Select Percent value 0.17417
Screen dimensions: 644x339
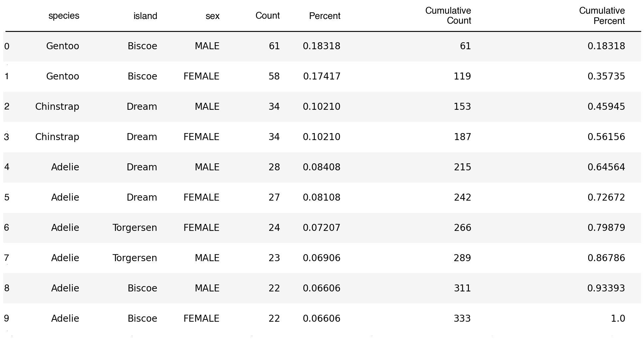pos(322,76)
